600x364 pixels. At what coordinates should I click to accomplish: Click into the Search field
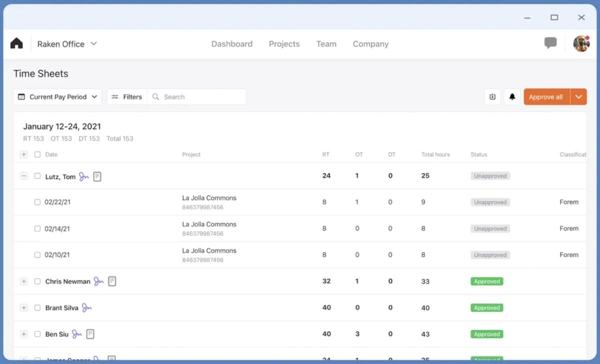click(x=200, y=97)
